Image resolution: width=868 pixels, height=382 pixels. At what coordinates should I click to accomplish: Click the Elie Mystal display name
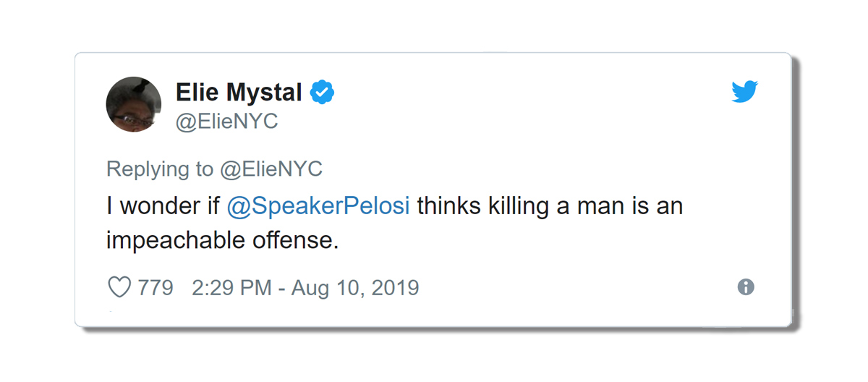click(x=239, y=93)
